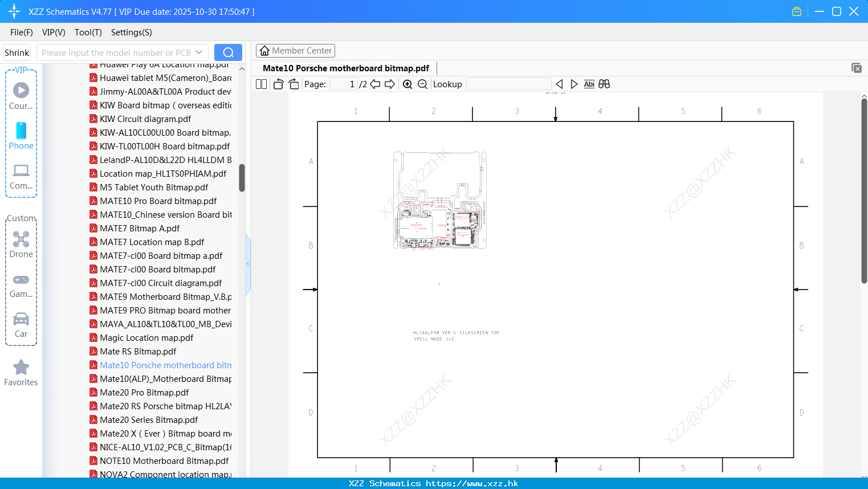Click the detach tab window icon
Image resolution: width=868 pixels, height=489 pixels.
[x=856, y=68]
